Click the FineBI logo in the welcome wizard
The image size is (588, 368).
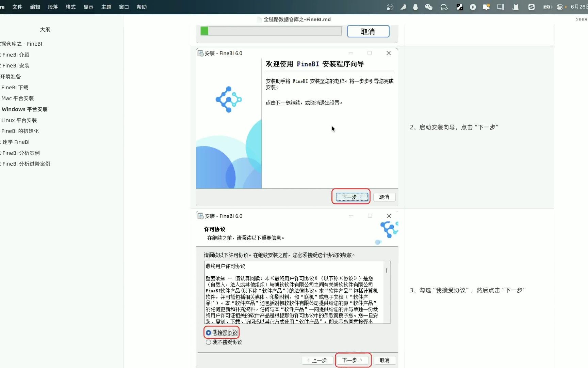pyautogui.click(x=229, y=99)
